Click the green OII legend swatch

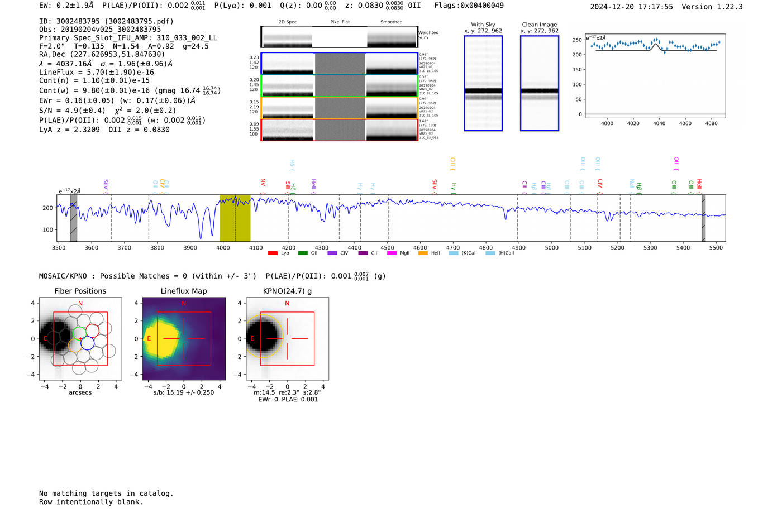303,253
